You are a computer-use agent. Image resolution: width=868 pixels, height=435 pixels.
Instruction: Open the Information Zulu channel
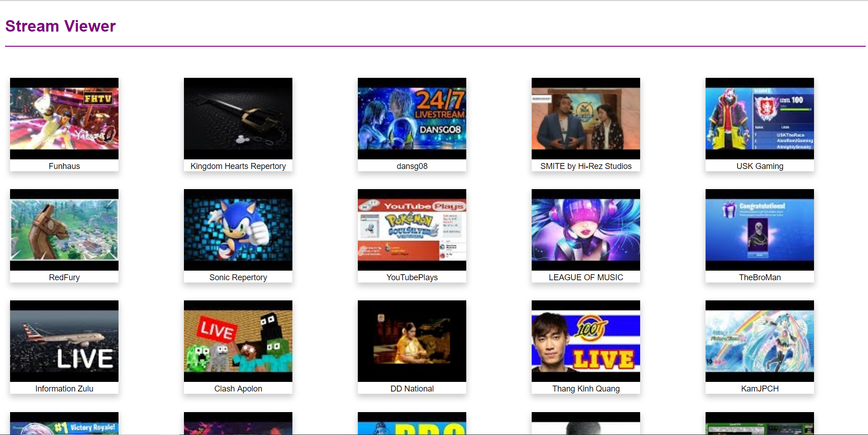(64, 388)
